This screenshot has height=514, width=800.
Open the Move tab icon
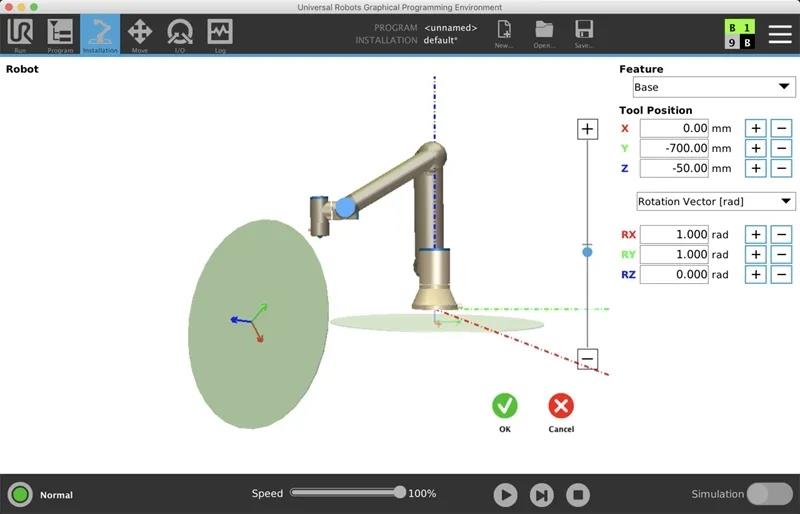pyautogui.click(x=140, y=34)
